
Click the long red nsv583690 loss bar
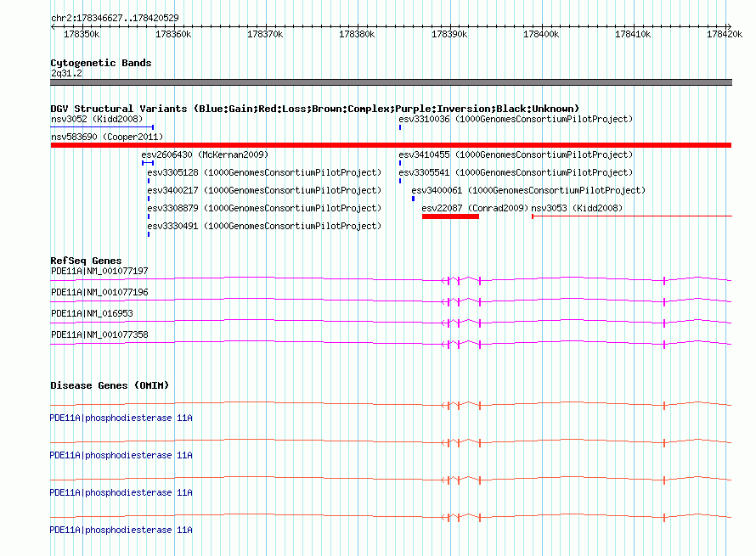[x=391, y=145]
